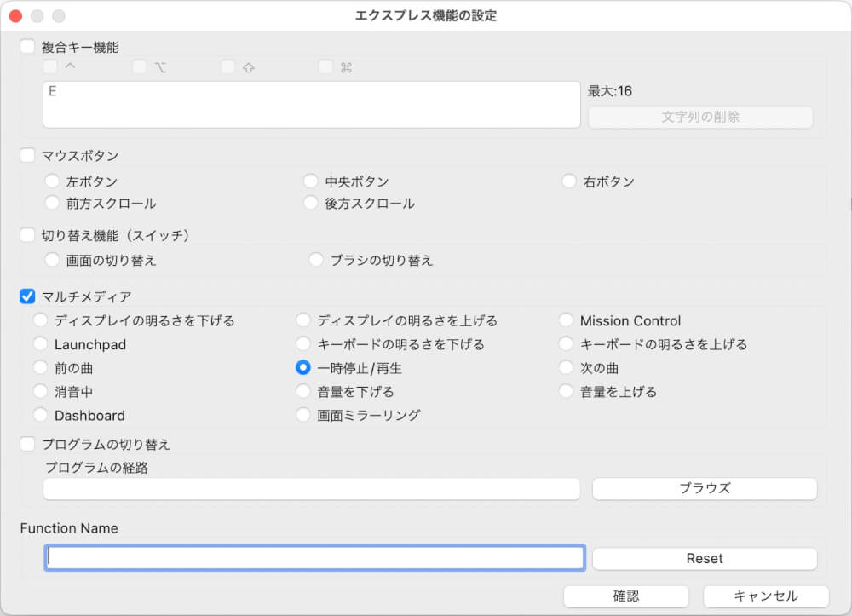Screen dimensions: 852x616
Task: Select the 中央ボタン radio option
Action: (311, 181)
